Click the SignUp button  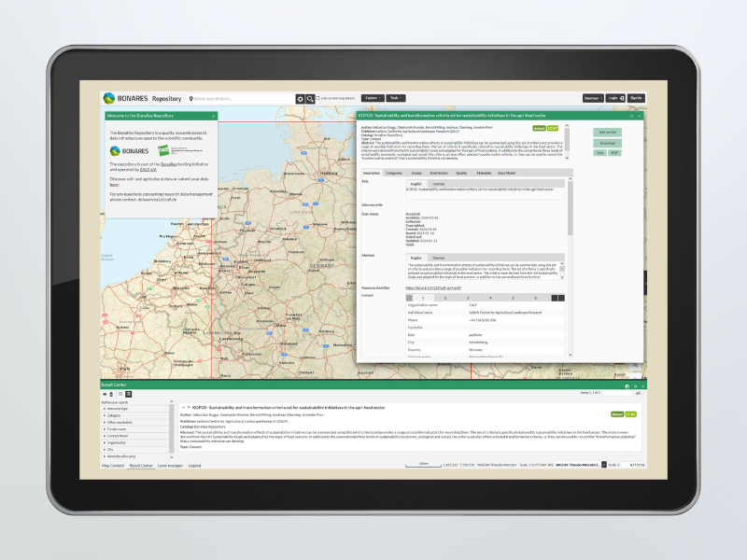tap(636, 98)
